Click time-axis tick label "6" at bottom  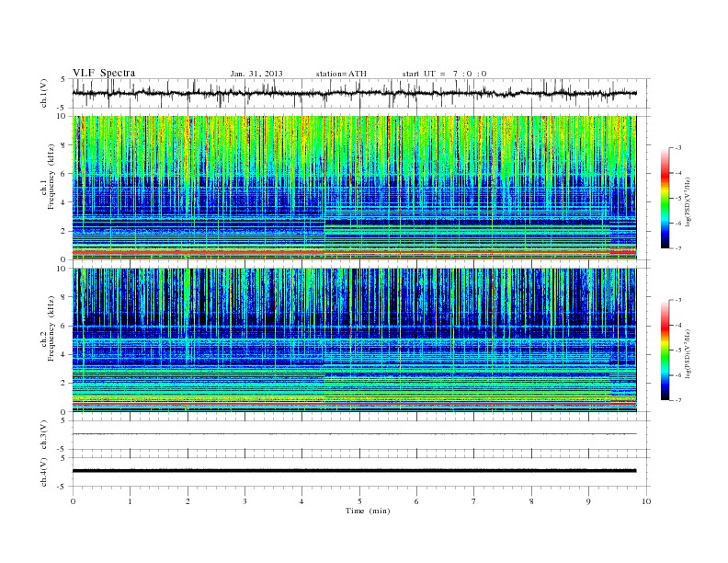(416, 501)
